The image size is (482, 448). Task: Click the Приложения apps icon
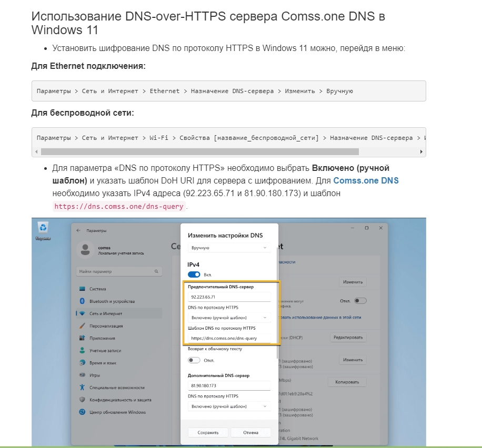click(x=82, y=338)
